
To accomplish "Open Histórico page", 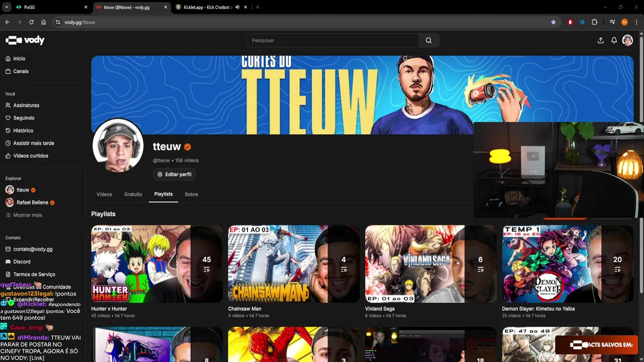I will click(19, 131).
